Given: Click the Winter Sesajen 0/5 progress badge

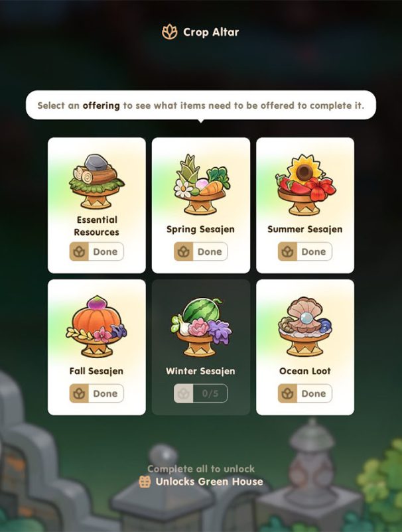Looking at the screenshot, I should coord(201,393).
